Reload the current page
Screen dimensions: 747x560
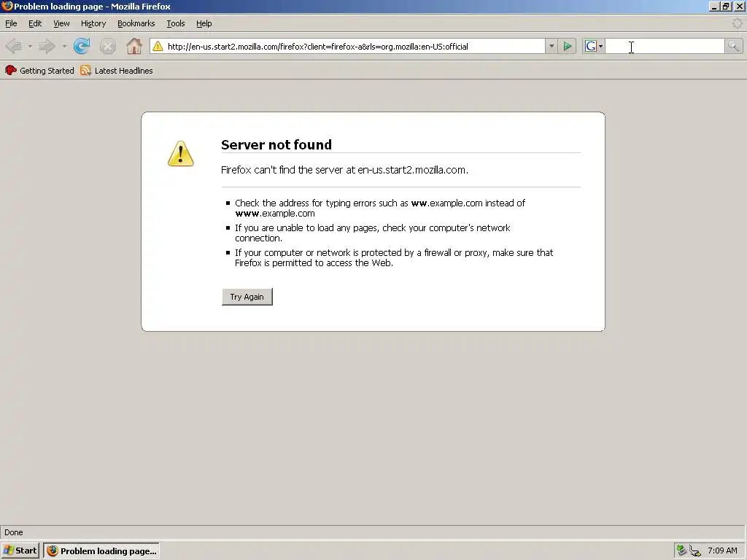82,46
